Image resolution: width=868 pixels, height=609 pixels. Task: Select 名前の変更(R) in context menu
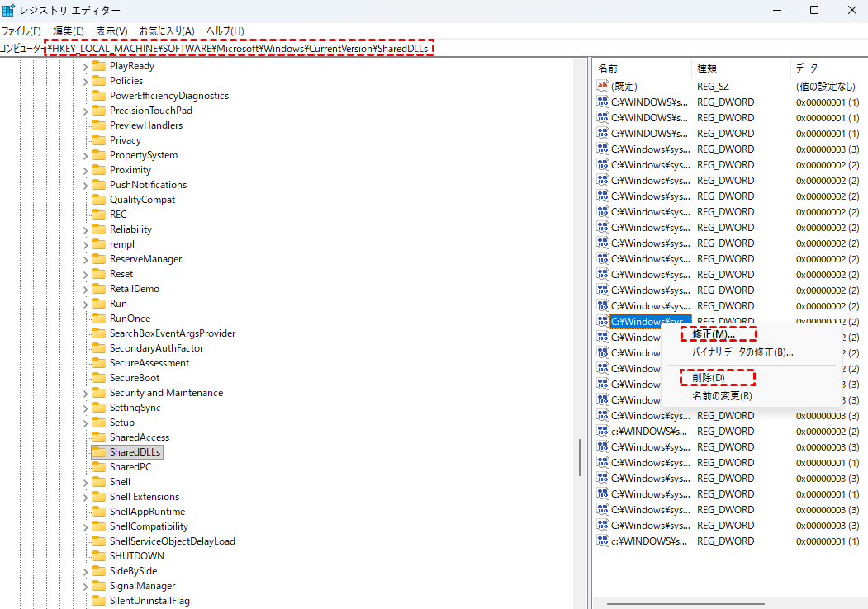point(722,396)
